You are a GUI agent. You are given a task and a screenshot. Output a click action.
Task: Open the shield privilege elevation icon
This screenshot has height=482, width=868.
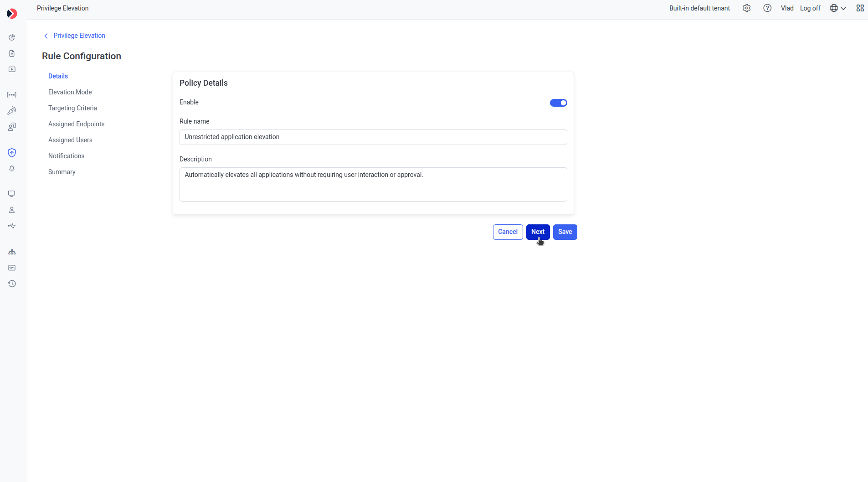click(12, 153)
